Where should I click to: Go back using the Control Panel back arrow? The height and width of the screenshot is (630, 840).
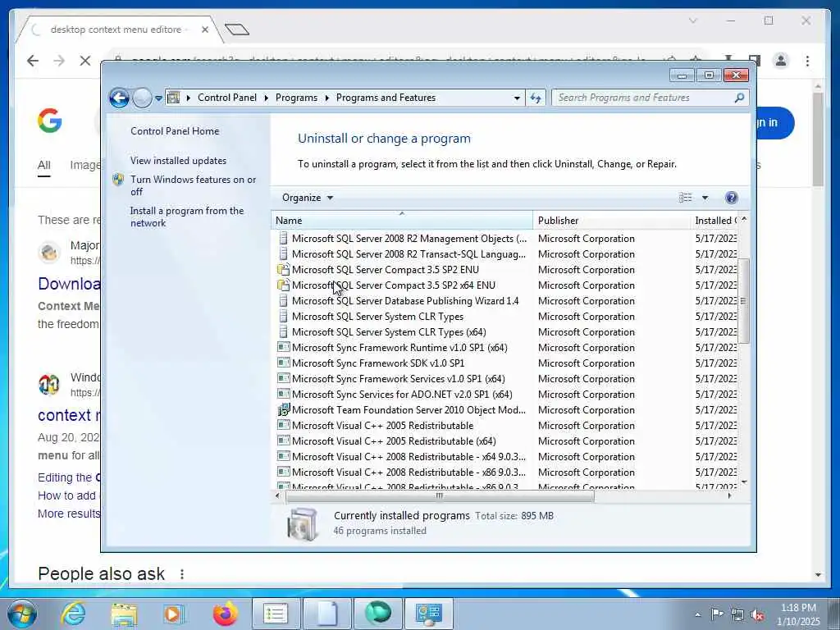click(x=119, y=98)
